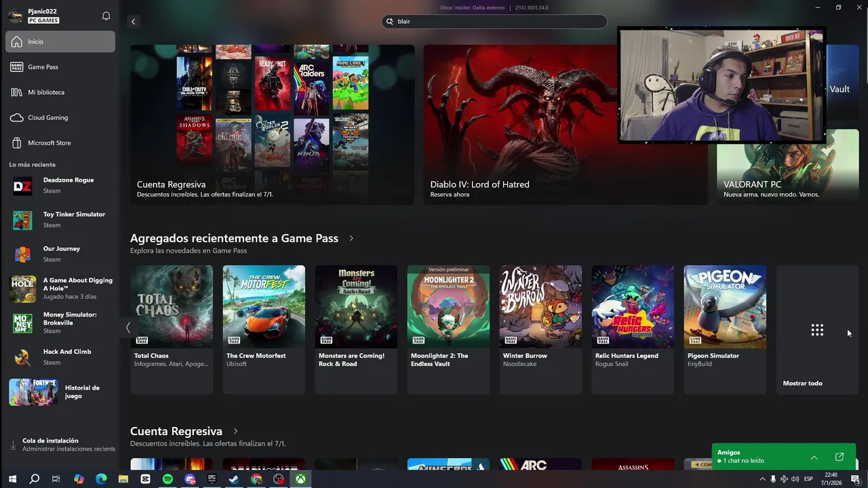868x488 pixels.
Task: Click the PC GAMES badge under the username
Action: click(x=43, y=21)
